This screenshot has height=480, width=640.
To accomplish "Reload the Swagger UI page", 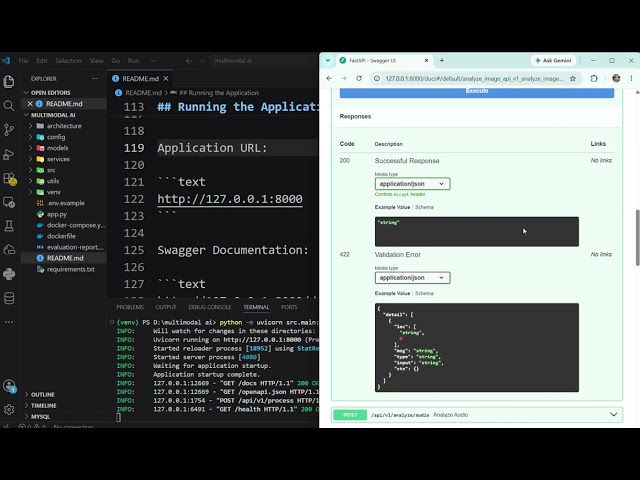I will 359,78.
